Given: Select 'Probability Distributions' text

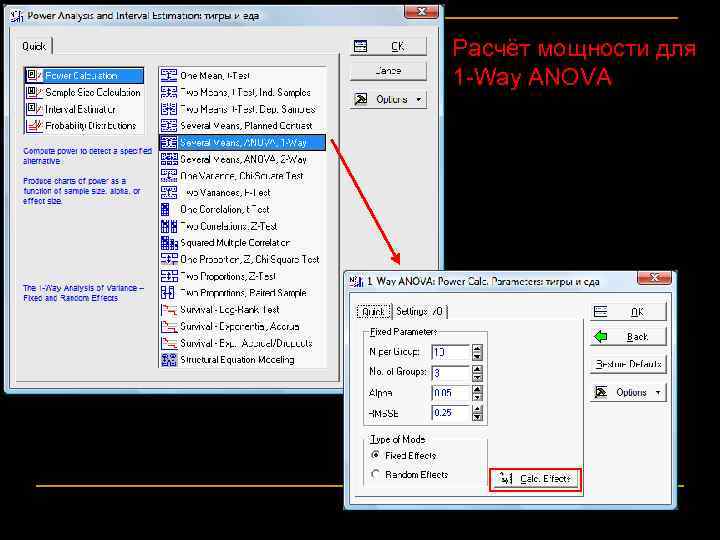Looking at the screenshot, I should pos(91,125).
